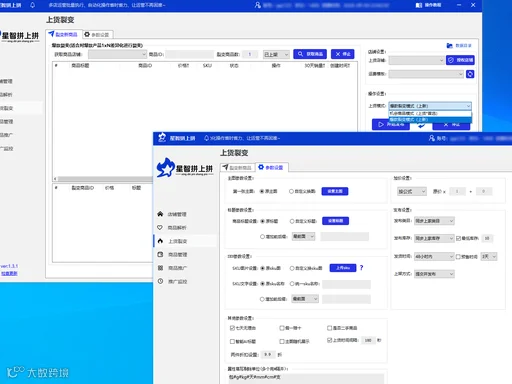Image resolution: width=512 pixels, height=384 pixels.
Task: Switch to 裂变新商品 tab in back window
Action: [63, 34]
